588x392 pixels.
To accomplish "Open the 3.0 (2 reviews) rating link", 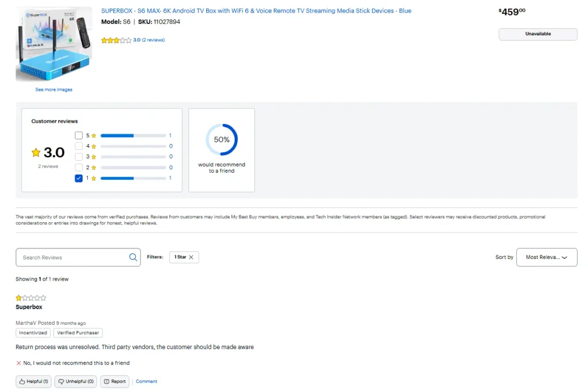I will (x=149, y=40).
